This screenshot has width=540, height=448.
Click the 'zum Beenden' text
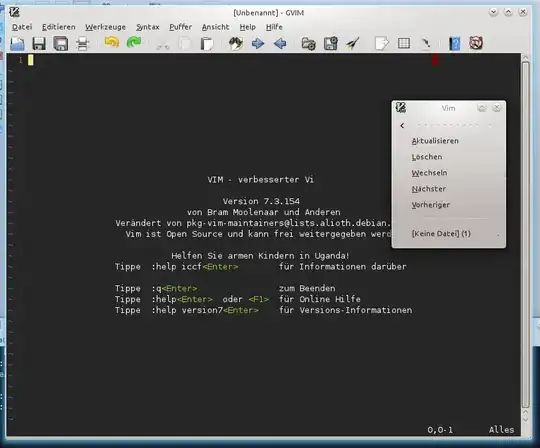[307, 288]
